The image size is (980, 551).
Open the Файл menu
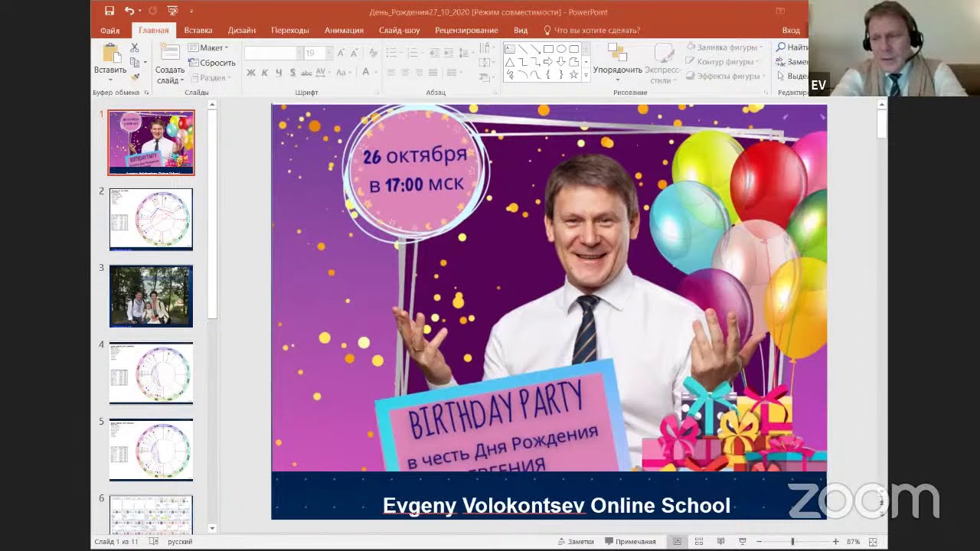[x=109, y=31]
